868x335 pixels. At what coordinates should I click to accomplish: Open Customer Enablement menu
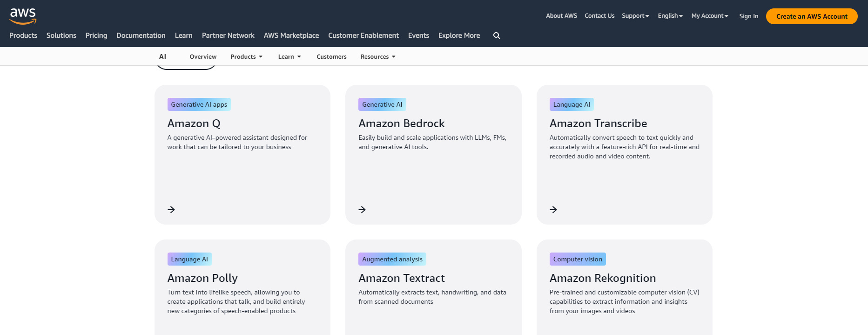point(363,35)
